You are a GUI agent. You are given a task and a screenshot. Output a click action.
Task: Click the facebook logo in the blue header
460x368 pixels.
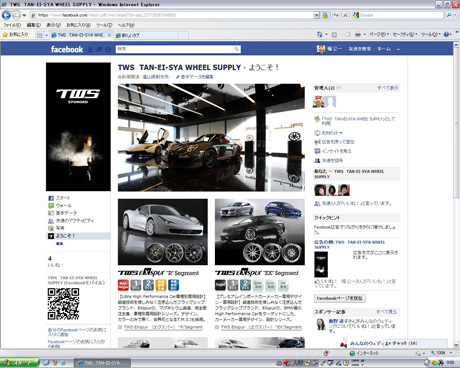pyautogui.click(x=67, y=49)
